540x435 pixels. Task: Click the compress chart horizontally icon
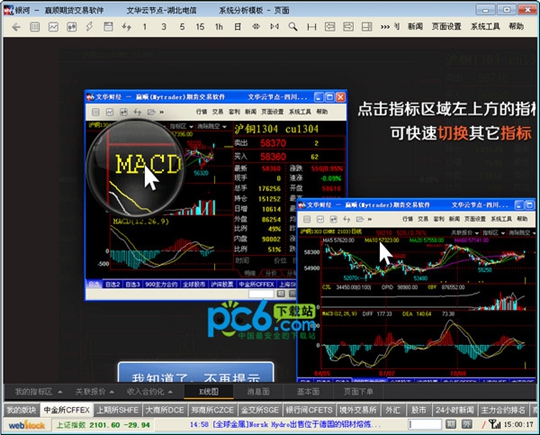pos(256,27)
